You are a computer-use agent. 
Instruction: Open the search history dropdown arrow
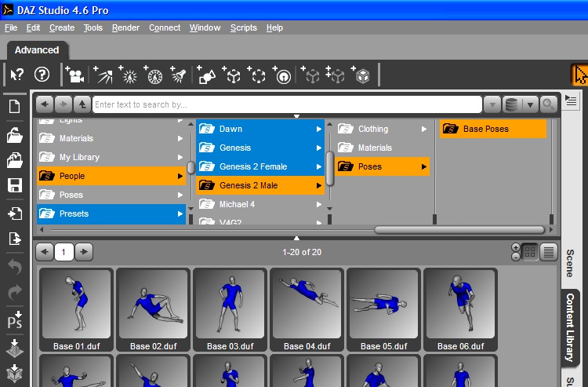click(492, 104)
